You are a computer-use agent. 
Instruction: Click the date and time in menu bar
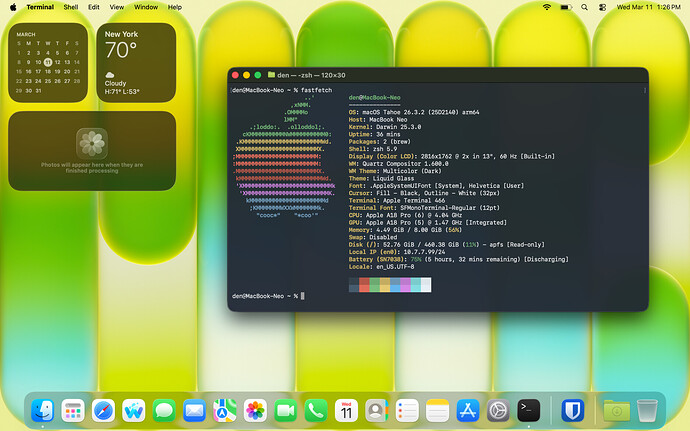click(649, 7)
